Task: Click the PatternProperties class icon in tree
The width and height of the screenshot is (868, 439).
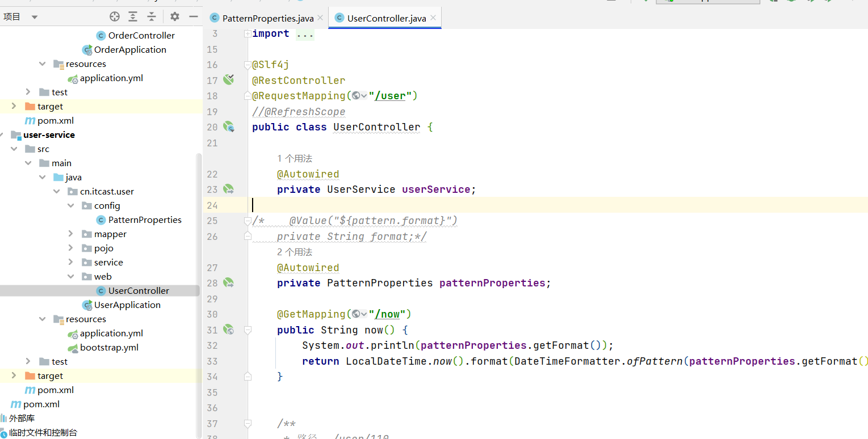Action: [101, 220]
